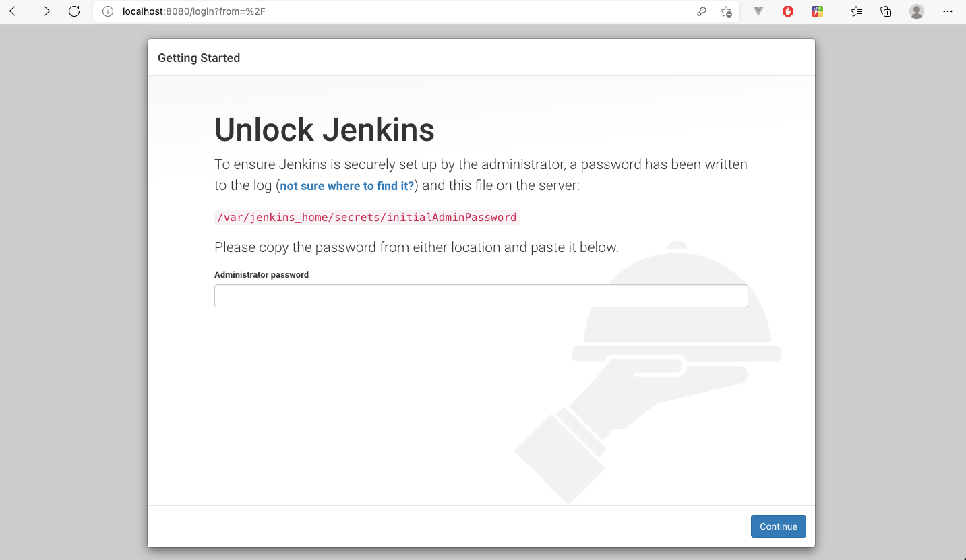Open the red stop-hand AdBlock extension
The width and height of the screenshot is (966, 560).
[x=788, y=11]
